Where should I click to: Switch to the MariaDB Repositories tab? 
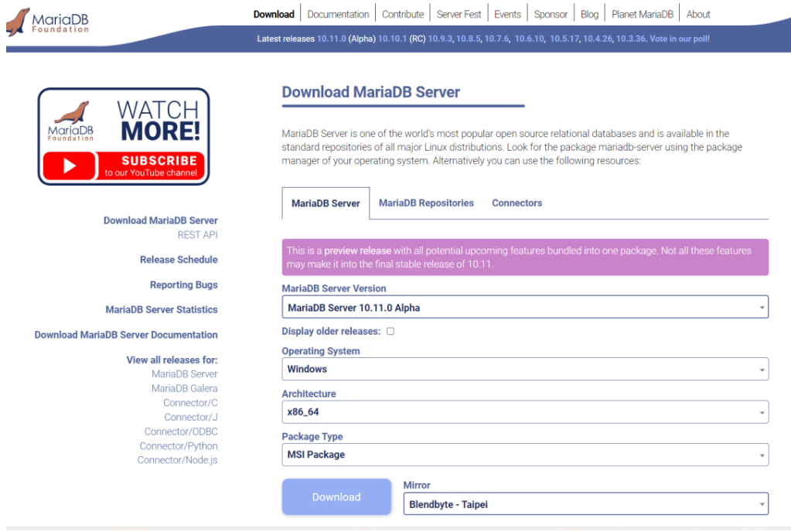(426, 203)
